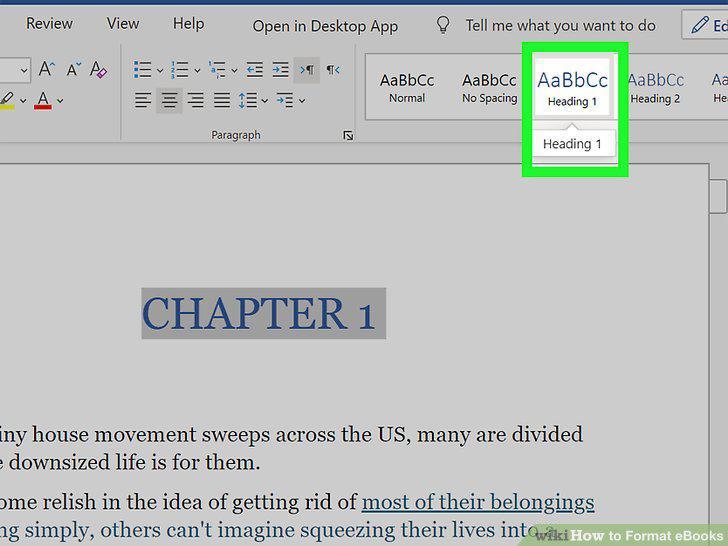Increase indent in Paragraph group
The width and height of the screenshot is (728, 546).
coord(280,70)
